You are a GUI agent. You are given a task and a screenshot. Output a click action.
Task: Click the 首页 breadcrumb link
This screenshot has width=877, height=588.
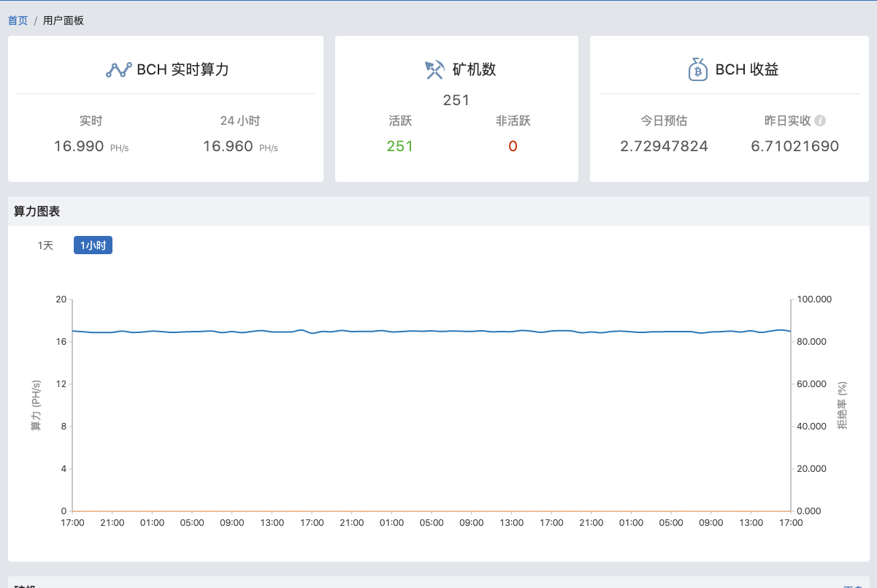coord(18,20)
